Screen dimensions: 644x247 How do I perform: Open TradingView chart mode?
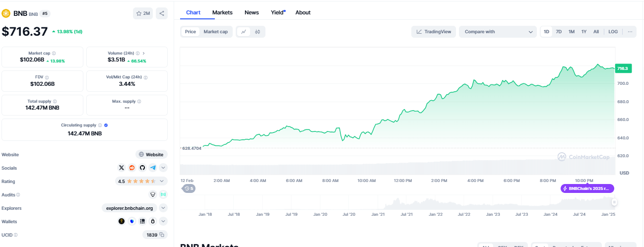click(x=434, y=32)
